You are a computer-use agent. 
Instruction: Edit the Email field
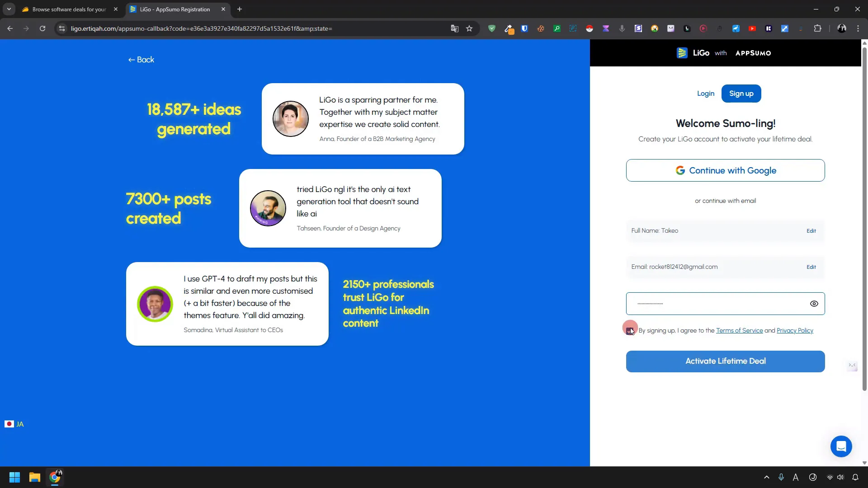pyautogui.click(x=811, y=267)
